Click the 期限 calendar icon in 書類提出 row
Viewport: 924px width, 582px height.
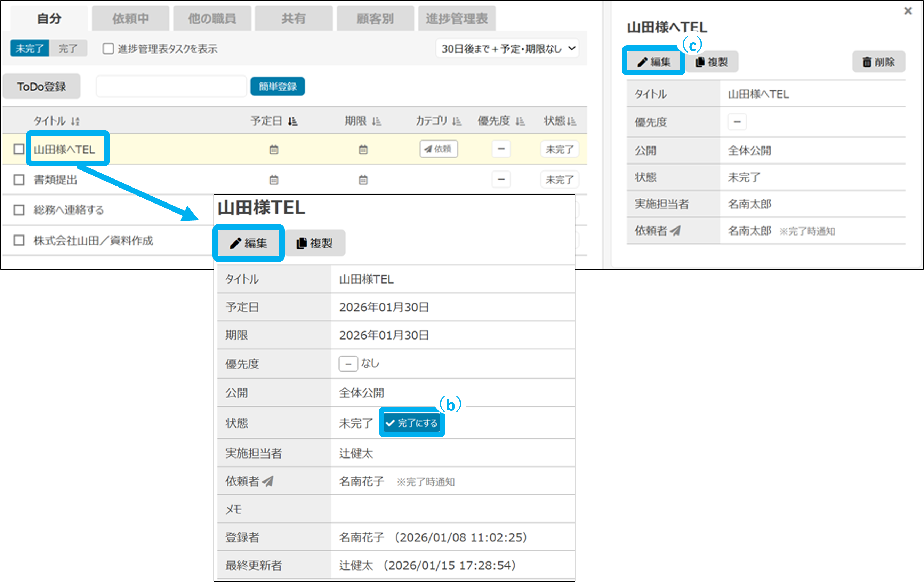[363, 180]
